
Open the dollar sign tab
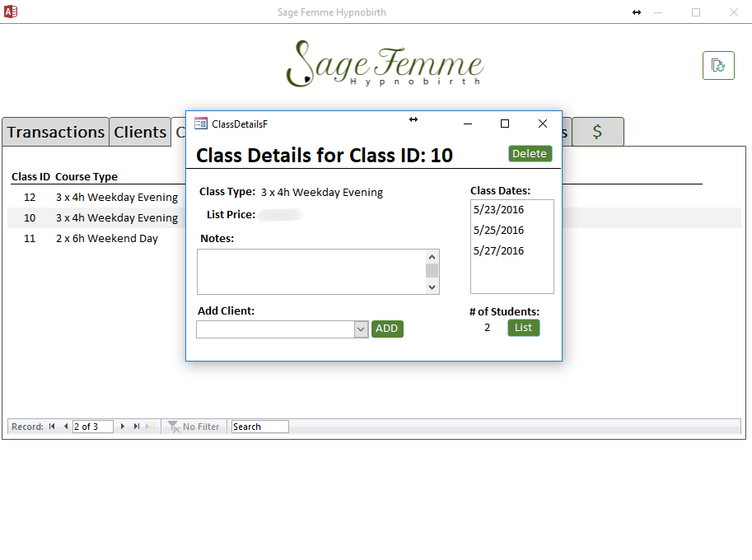598,132
